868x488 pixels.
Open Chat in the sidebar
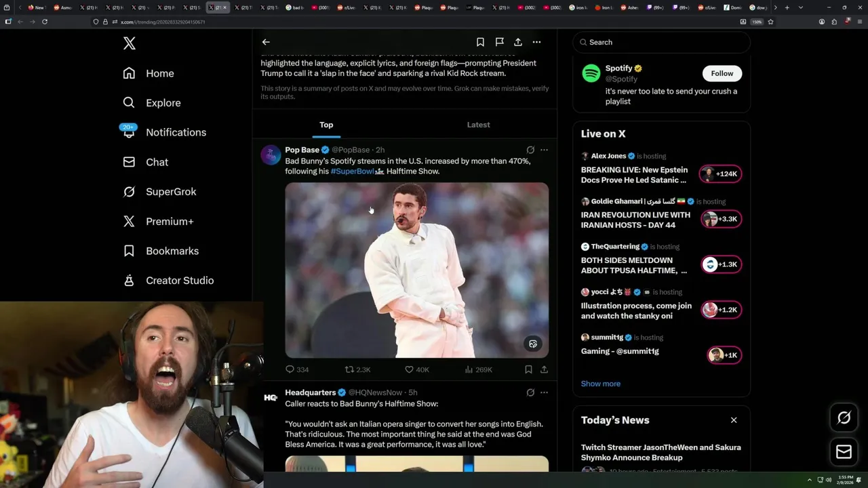click(x=146, y=162)
